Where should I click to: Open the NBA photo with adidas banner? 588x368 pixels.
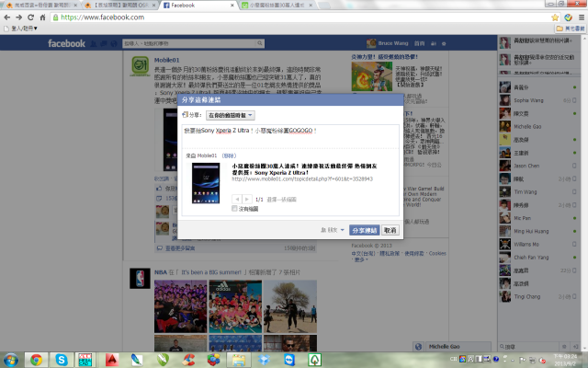(235, 306)
